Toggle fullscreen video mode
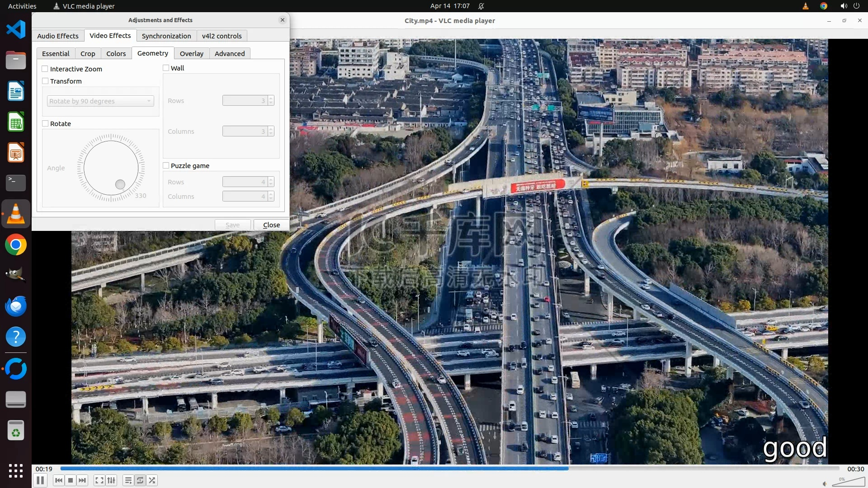868x488 pixels. (x=99, y=480)
